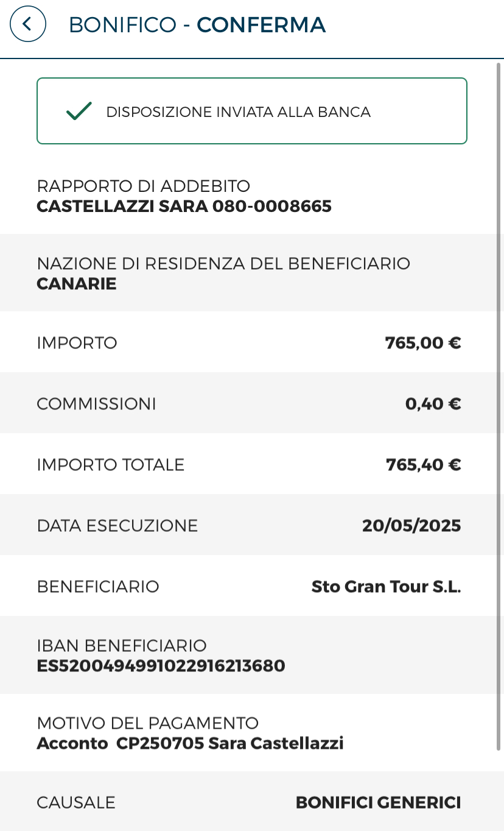504x831 pixels.
Task: Click the green checkmark confirmation icon
Action: (x=79, y=111)
